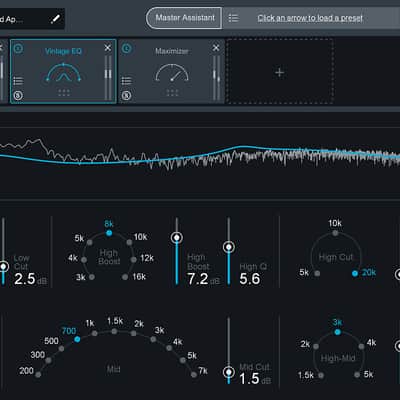Set Mid frequency to 300

[x=49, y=360]
